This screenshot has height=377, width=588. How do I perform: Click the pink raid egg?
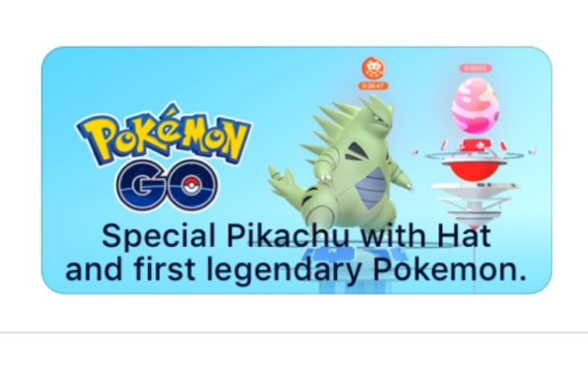[x=475, y=105]
